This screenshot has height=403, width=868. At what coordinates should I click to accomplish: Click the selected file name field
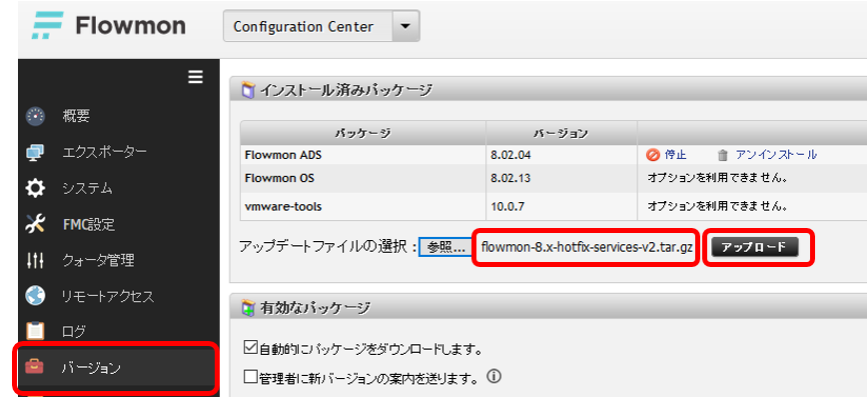(586, 247)
